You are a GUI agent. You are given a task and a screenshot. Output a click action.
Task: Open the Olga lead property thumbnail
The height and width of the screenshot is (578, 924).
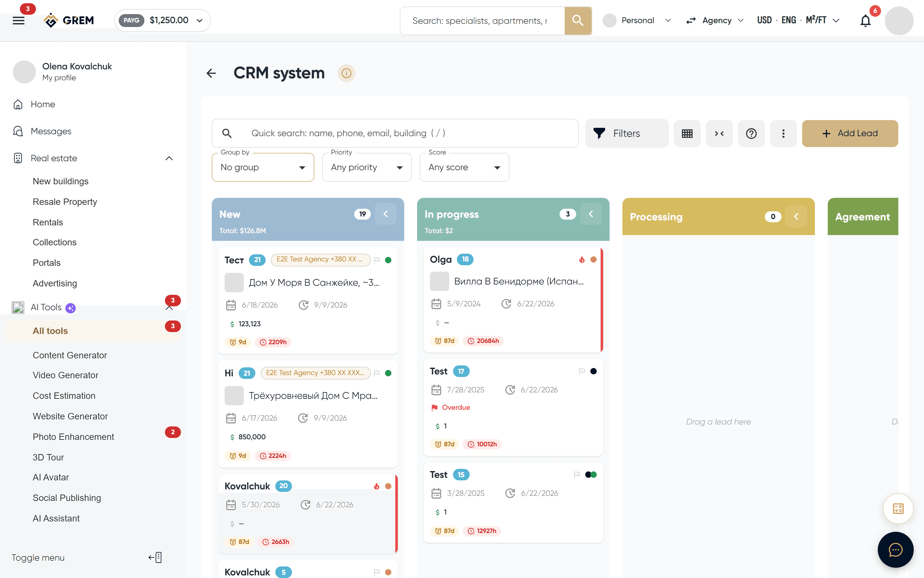440,281
